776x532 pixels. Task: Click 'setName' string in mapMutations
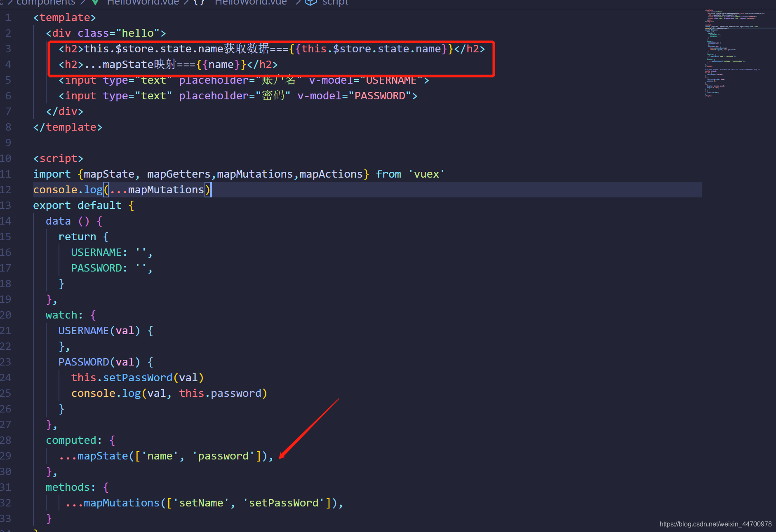coord(201,503)
